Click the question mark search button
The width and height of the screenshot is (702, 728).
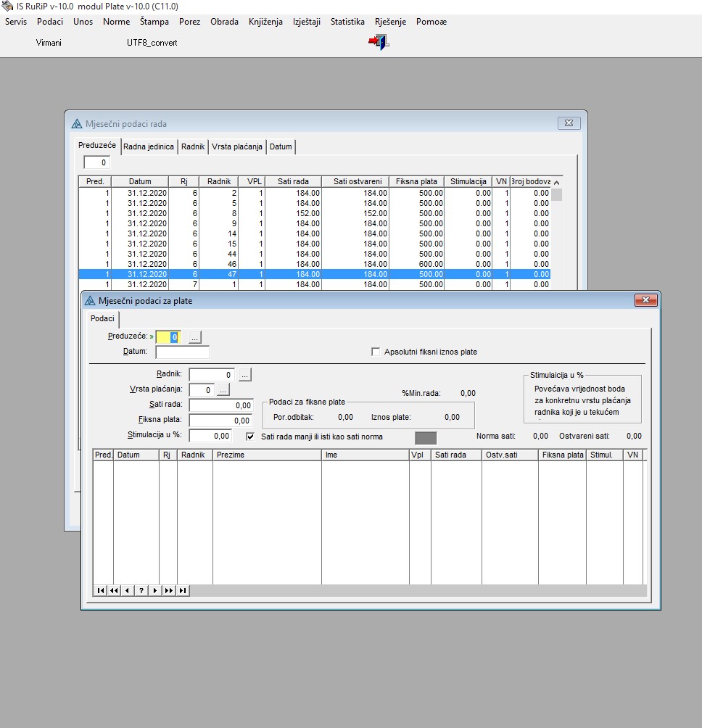click(x=141, y=591)
